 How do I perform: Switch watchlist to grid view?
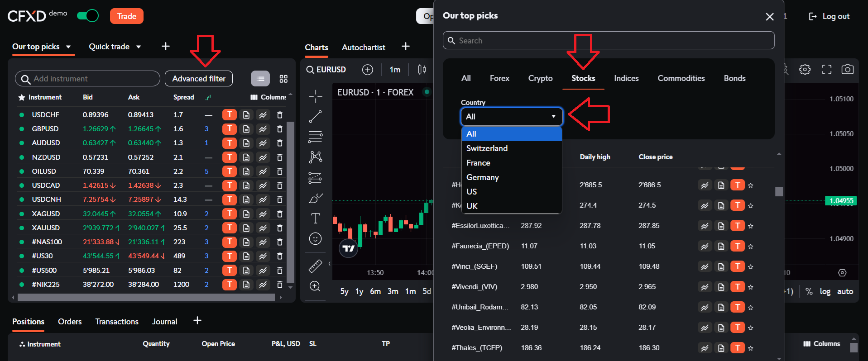point(283,79)
